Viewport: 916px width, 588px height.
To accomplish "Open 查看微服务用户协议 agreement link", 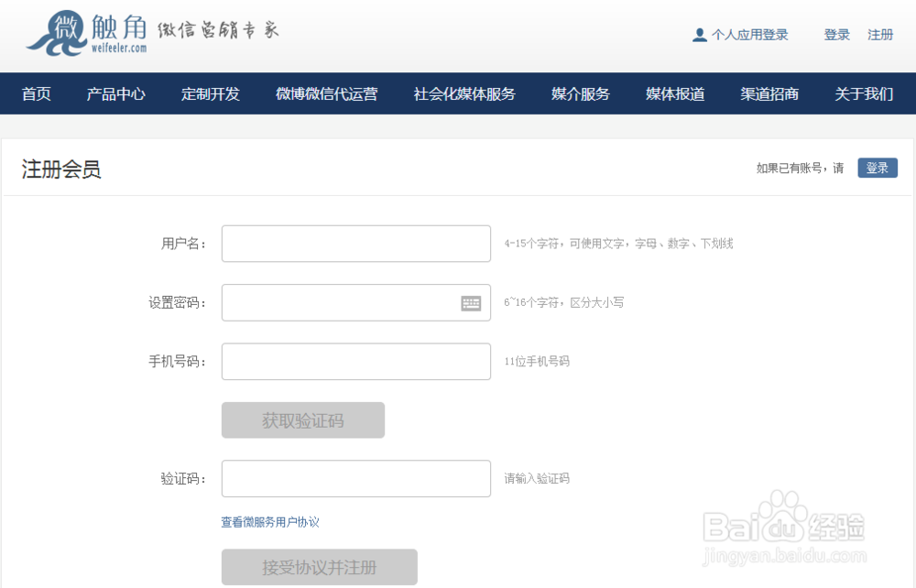I will click(271, 521).
